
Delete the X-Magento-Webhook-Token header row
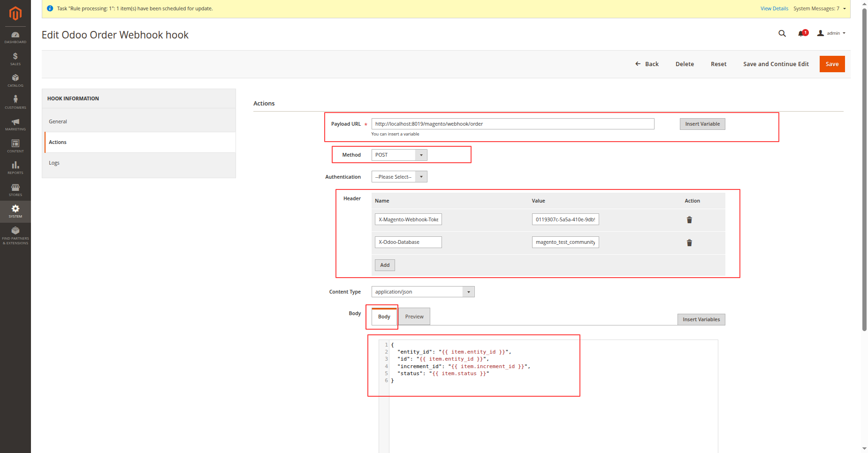(x=689, y=220)
